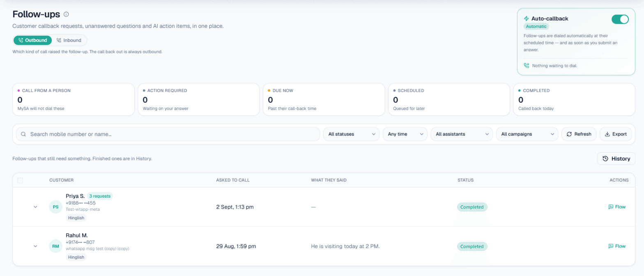Viewport: 644px width, 276px height.
Task: Click the Hinglish tag under Rahul M.
Action: [76, 257]
